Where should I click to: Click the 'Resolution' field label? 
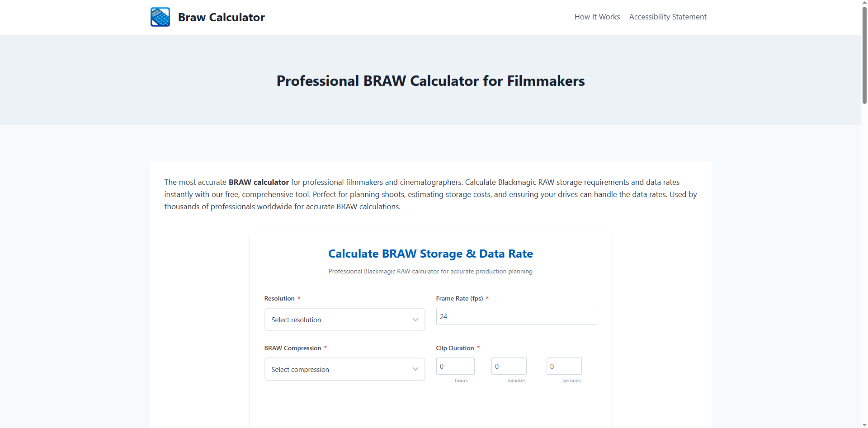[279, 298]
